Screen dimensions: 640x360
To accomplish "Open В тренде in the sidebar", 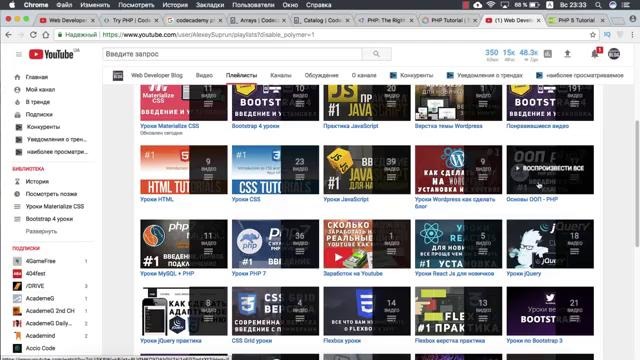I will pos(38,102).
